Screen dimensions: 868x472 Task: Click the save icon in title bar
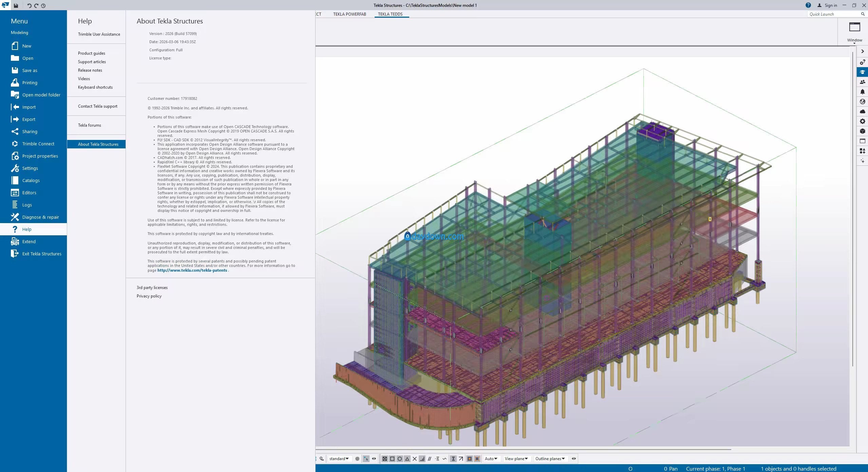[x=16, y=5]
